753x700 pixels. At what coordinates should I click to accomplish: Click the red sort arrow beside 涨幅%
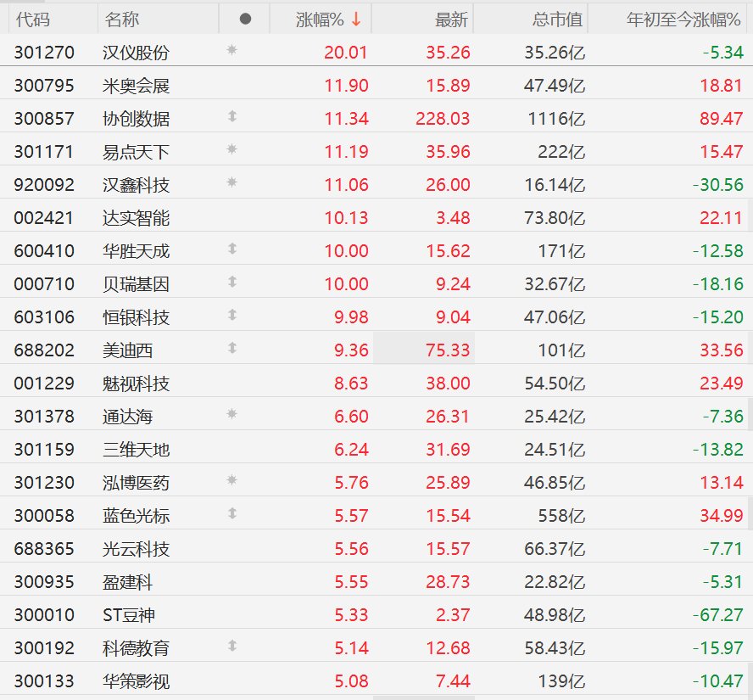pos(356,20)
